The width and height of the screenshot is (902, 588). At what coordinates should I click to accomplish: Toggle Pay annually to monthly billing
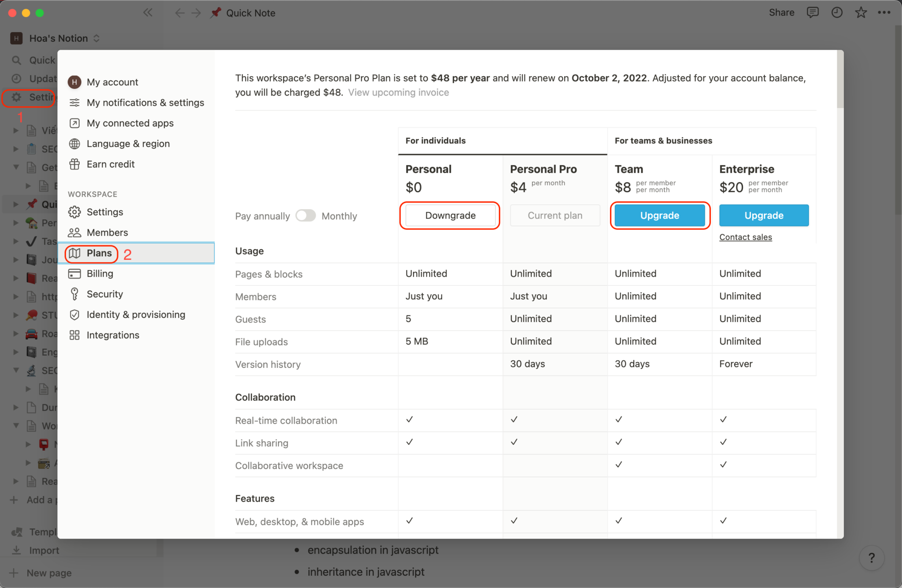(305, 215)
